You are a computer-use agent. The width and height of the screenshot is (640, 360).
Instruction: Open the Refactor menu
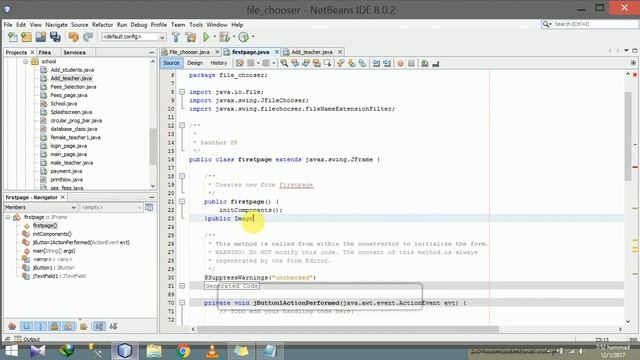pos(102,25)
